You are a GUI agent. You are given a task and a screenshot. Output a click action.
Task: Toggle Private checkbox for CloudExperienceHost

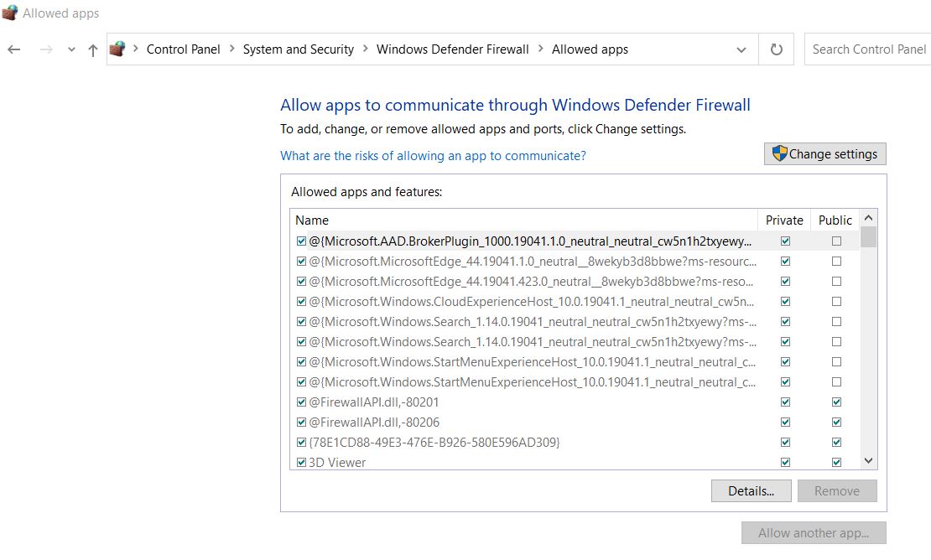786,301
